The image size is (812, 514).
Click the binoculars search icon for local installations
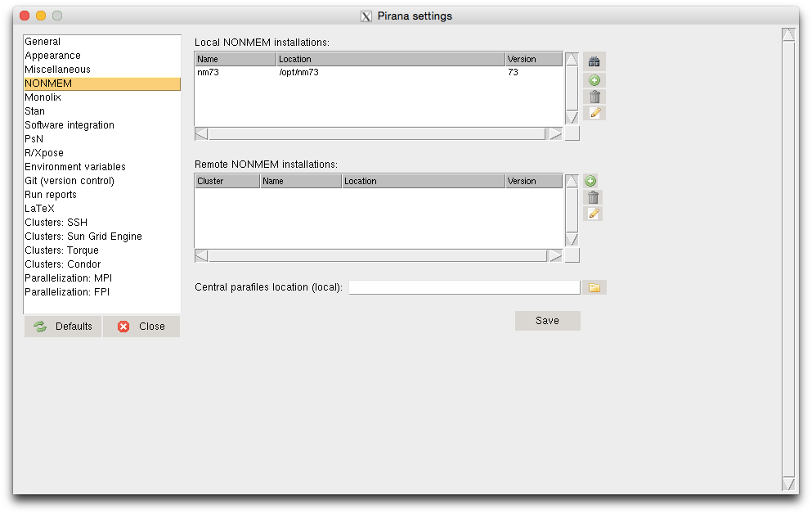click(x=594, y=61)
